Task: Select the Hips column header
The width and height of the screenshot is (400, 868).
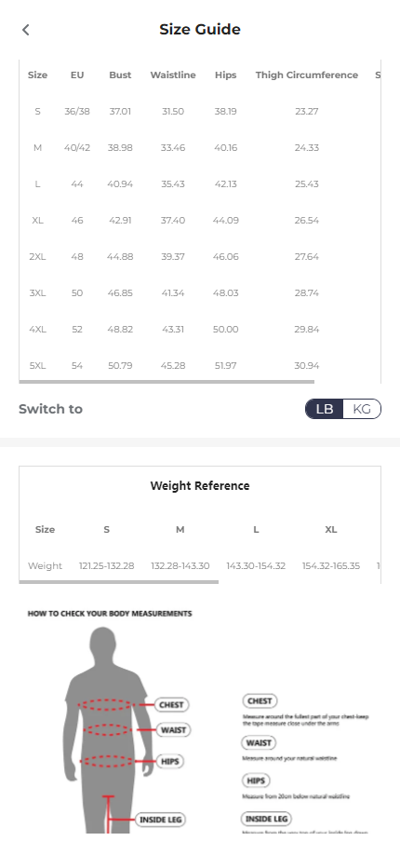Action: click(x=226, y=75)
